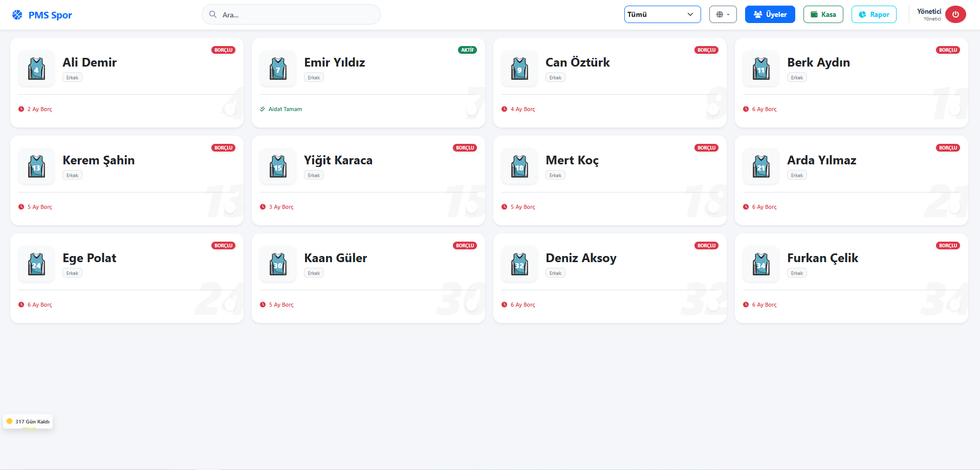Click the red power logout icon
The image size is (980, 470).
click(955, 14)
